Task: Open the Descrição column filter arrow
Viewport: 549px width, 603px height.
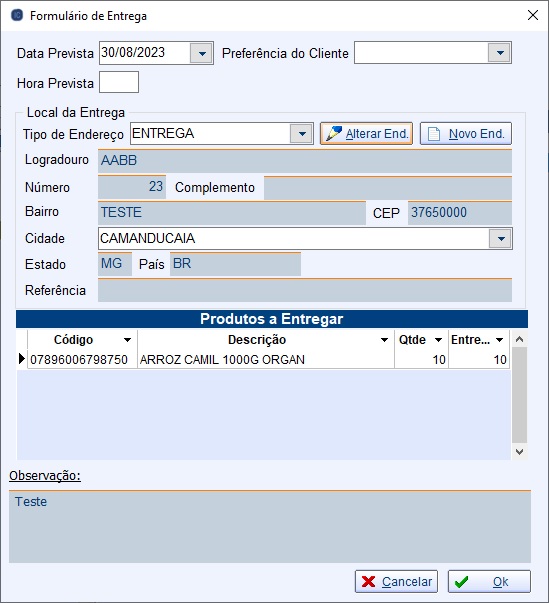Action: [384, 340]
